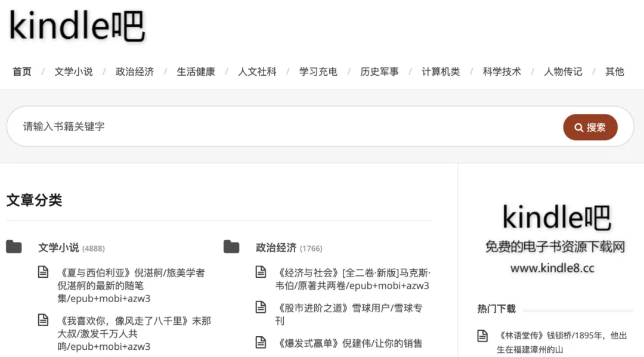Click document icon next to 《股市进阶之道》

[x=261, y=307]
